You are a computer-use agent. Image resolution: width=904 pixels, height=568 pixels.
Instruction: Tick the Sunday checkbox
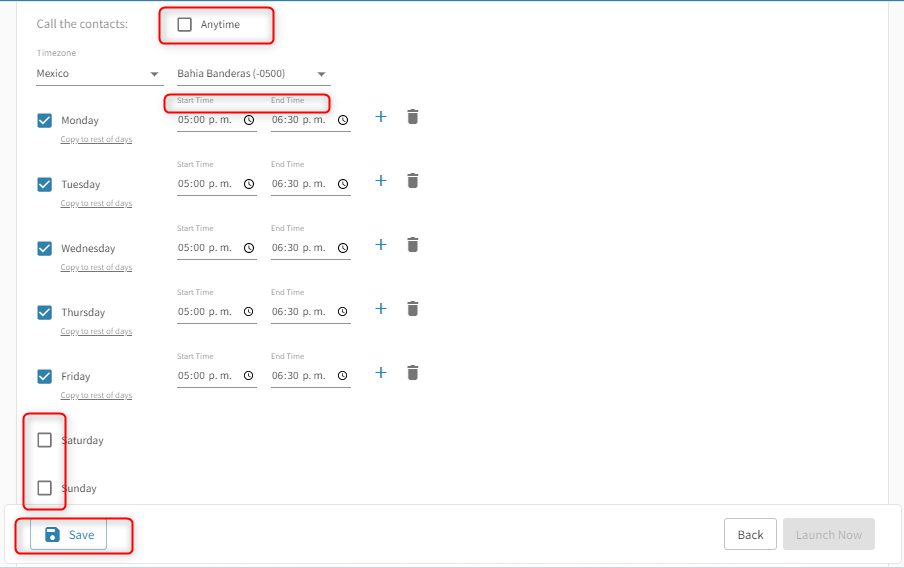[x=45, y=488]
